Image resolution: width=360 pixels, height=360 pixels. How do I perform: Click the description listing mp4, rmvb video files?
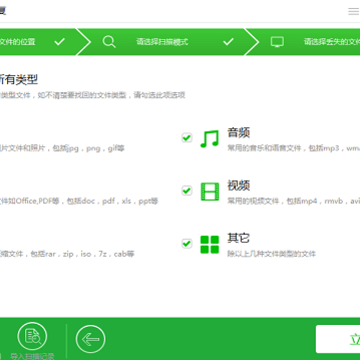click(x=294, y=201)
